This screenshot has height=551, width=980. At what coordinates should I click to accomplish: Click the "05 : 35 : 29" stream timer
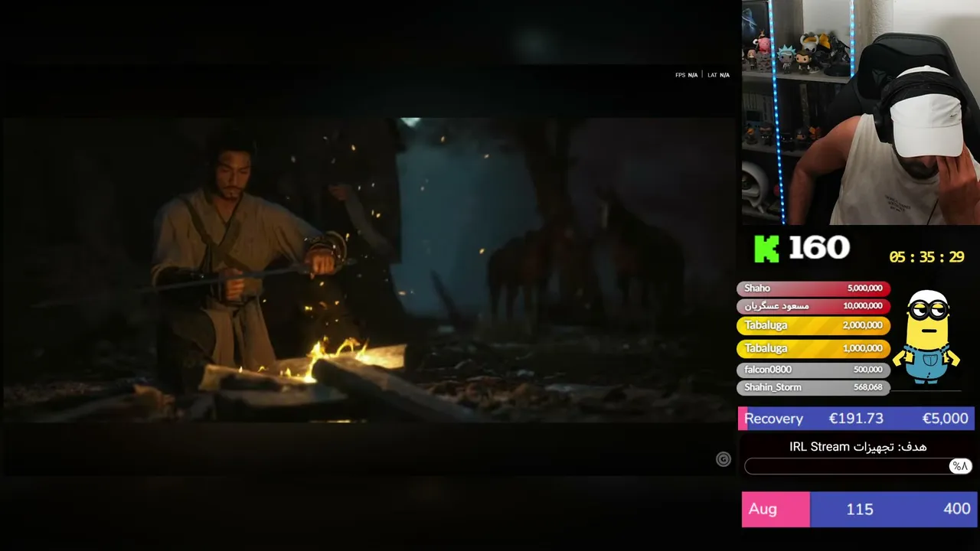(x=926, y=257)
